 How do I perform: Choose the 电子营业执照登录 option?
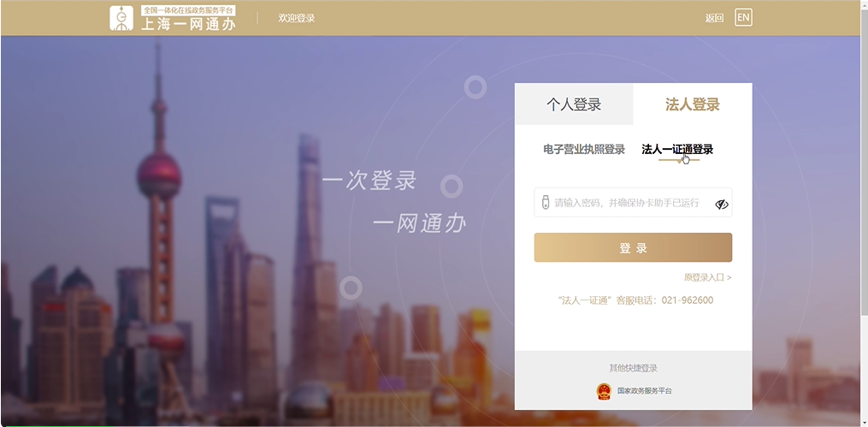point(584,150)
